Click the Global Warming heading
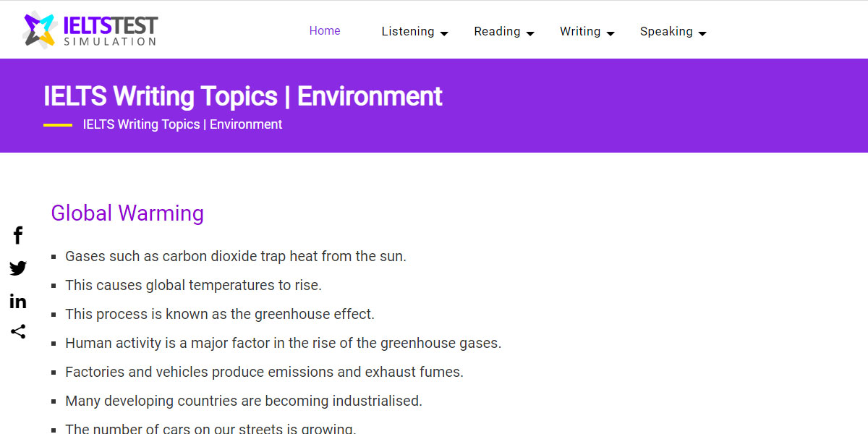 pyautogui.click(x=127, y=213)
